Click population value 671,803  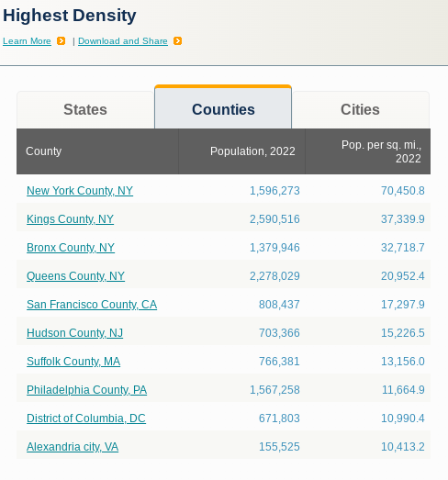tap(279, 419)
